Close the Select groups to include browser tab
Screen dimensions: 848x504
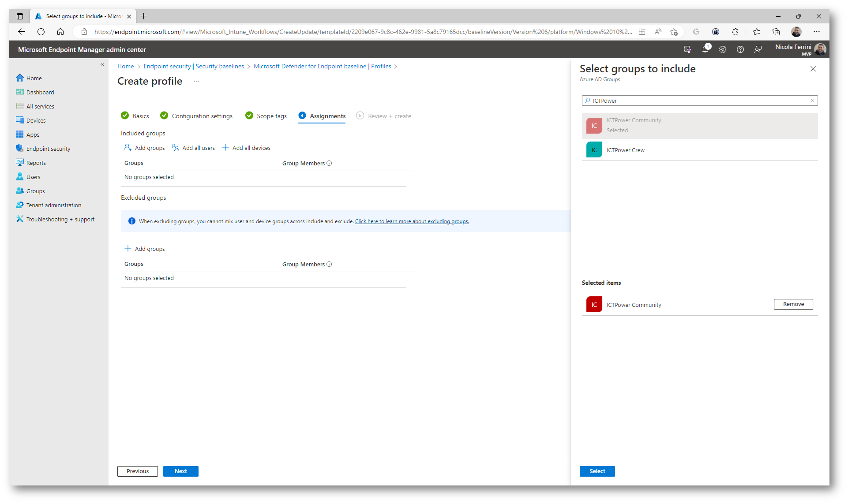(x=129, y=16)
